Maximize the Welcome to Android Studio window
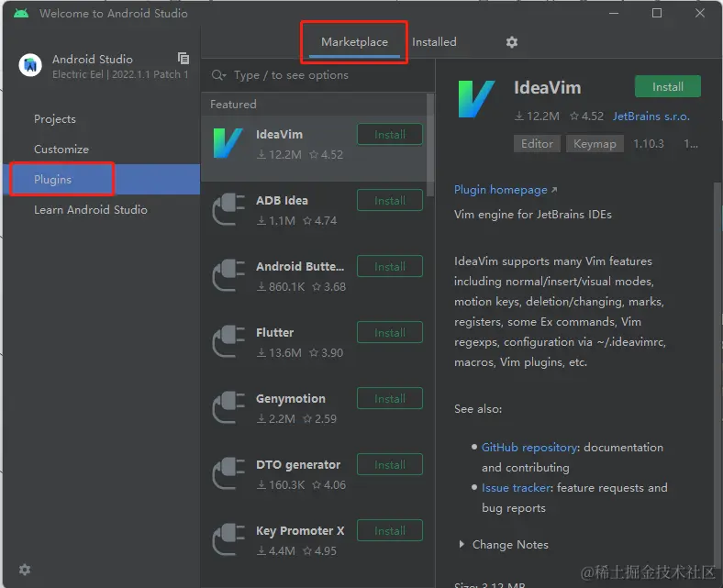The width and height of the screenshot is (723, 588). (657, 13)
